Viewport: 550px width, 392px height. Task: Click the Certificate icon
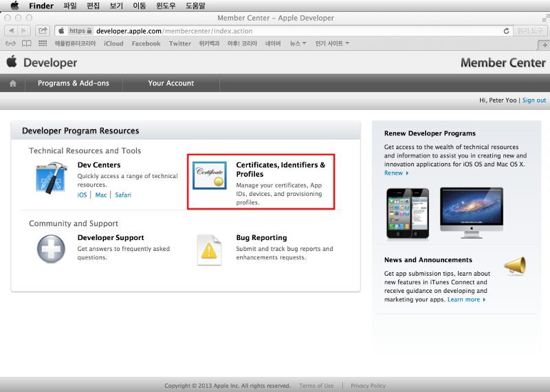point(210,175)
